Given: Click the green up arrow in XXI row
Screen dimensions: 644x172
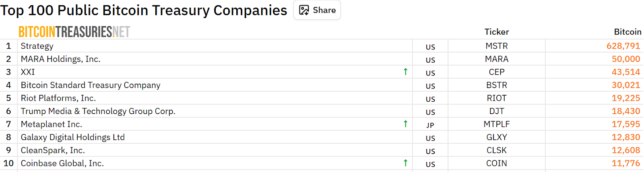Looking at the screenshot, I should click(405, 72).
